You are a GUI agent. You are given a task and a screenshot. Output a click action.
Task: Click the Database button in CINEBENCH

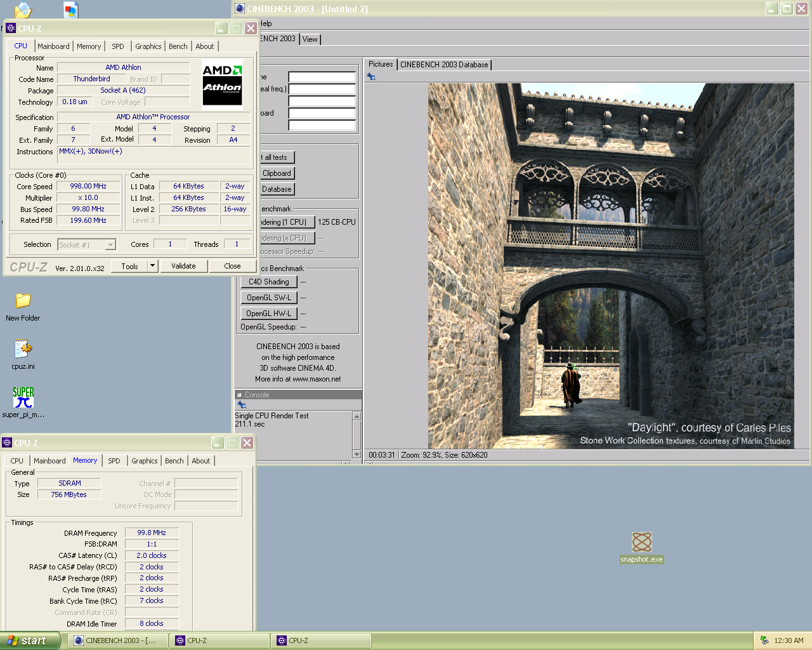[277, 189]
